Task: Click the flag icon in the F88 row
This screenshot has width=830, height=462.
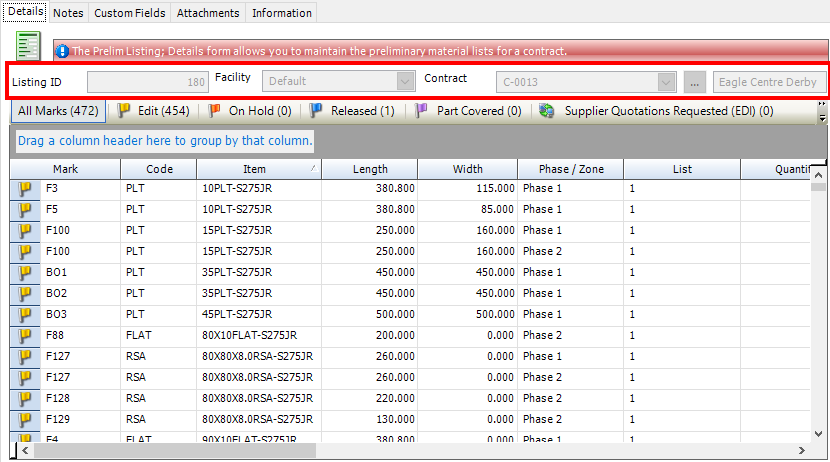Action: [x=25, y=336]
